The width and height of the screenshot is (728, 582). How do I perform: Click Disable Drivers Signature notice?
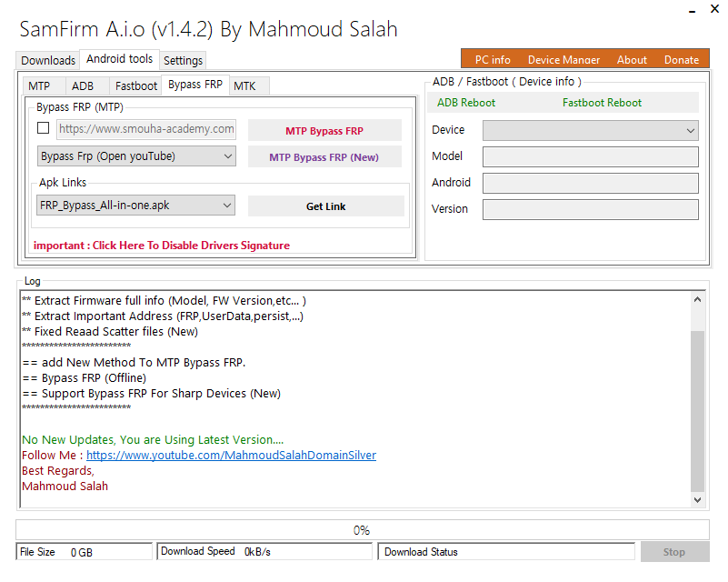(162, 246)
